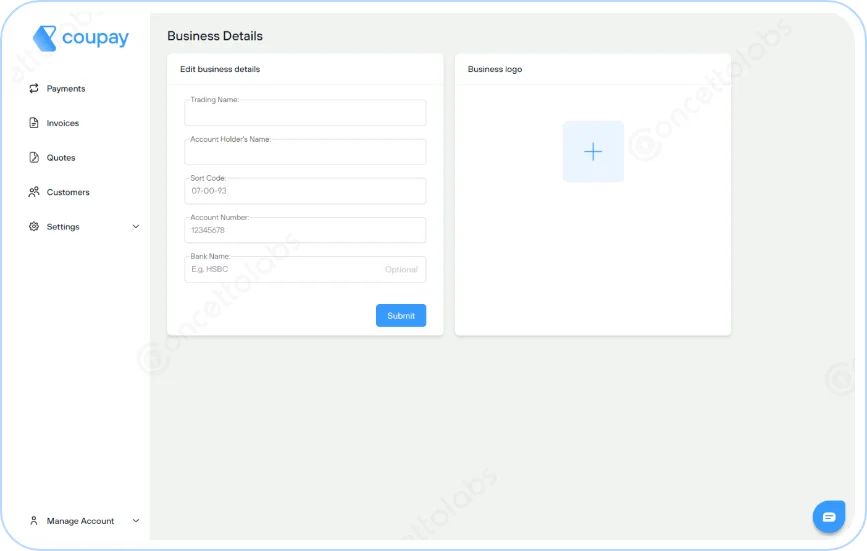
Task: Click the Business Details page heading
Action: point(215,36)
